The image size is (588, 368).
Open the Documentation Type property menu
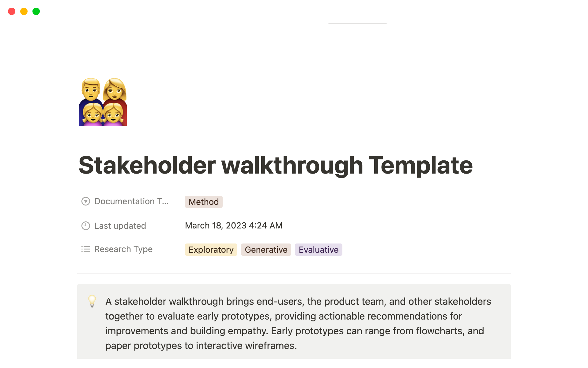pos(204,201)
